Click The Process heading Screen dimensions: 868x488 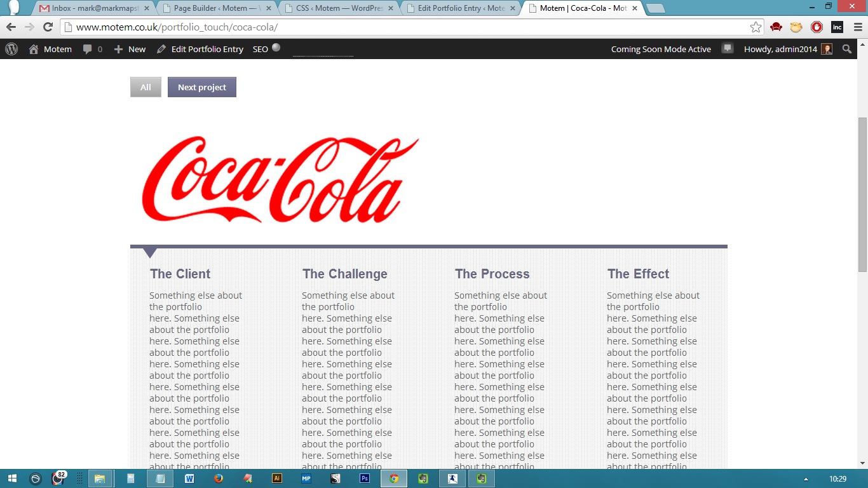coord(492,274)
